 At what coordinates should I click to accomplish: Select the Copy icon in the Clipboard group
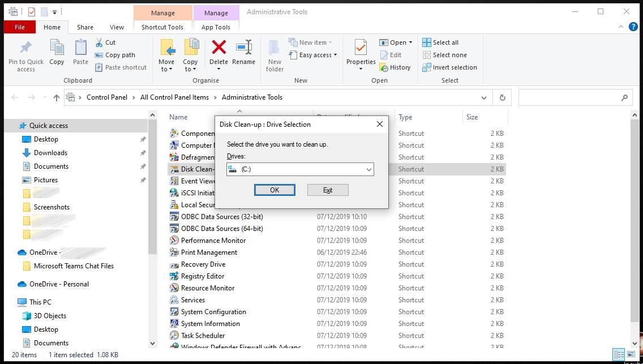click(57, 54)
